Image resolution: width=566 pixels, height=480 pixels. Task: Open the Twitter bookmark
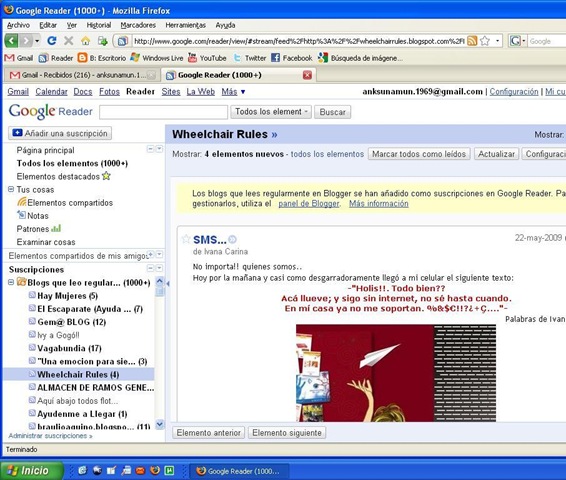point(250,58)
